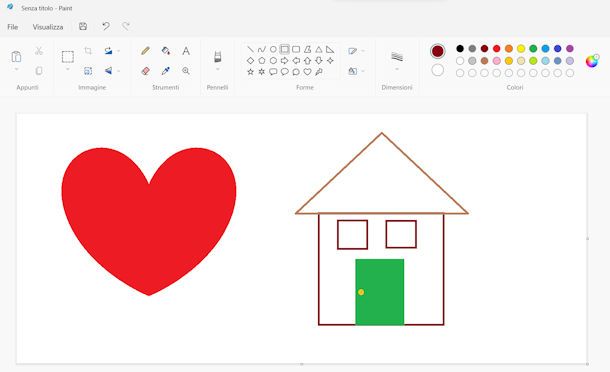Click the green door of the house
Screen dimensions: 610x372
pos(380,292)
